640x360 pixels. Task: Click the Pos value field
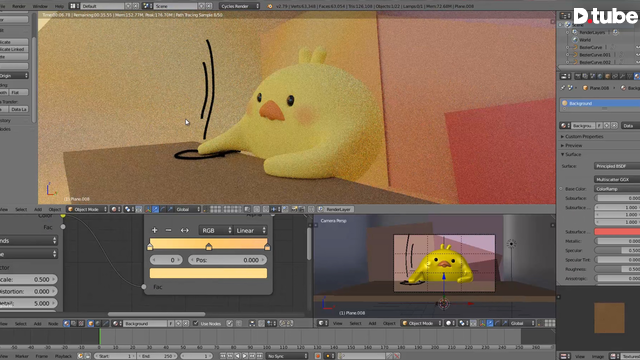[227, 260]
